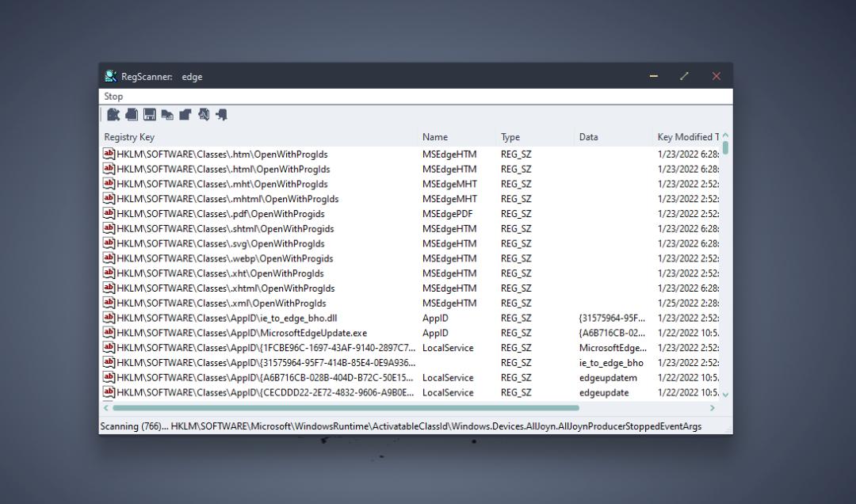Click the vertical scrollbar down arrow
Viewport: 856px width, 504px height.
pos(725,394)
